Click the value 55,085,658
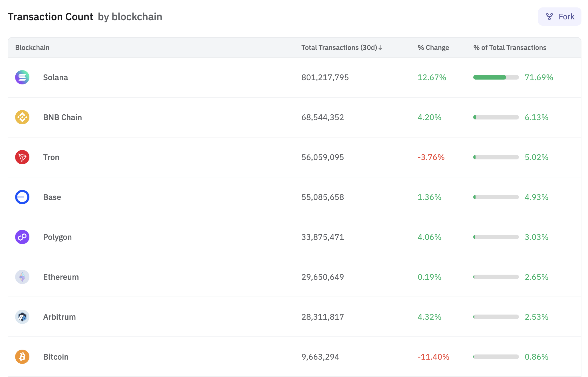The height and width of the screenshot is (377, 588). [x=323, y=197]
